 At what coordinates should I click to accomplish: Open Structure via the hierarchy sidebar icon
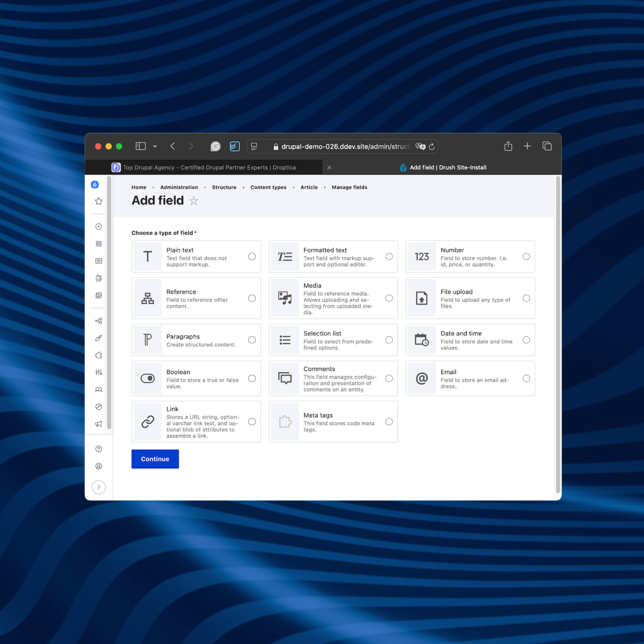click(98, 321)
